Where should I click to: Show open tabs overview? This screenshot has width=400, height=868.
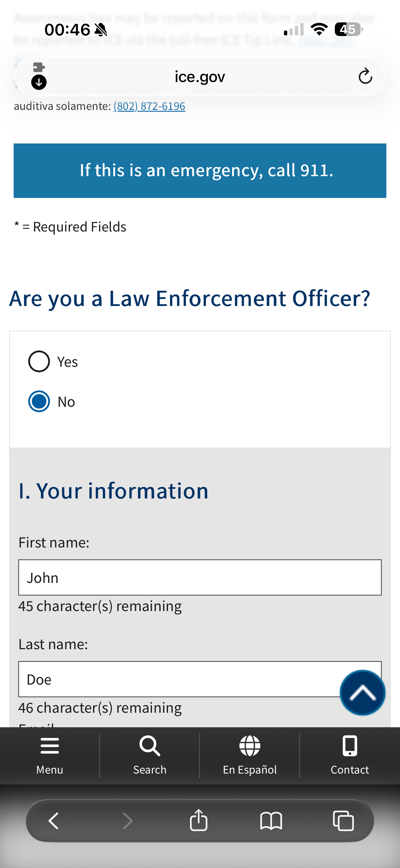click(343, 820)
